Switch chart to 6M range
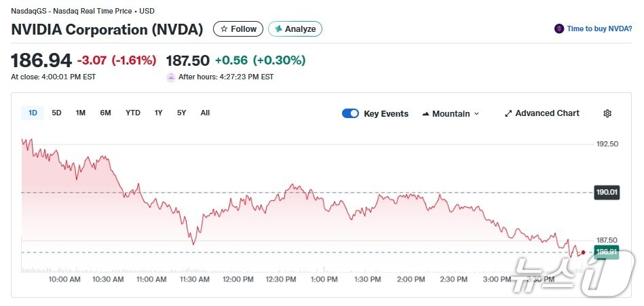Viewport: 644px width, 306px height. [105, 113]
